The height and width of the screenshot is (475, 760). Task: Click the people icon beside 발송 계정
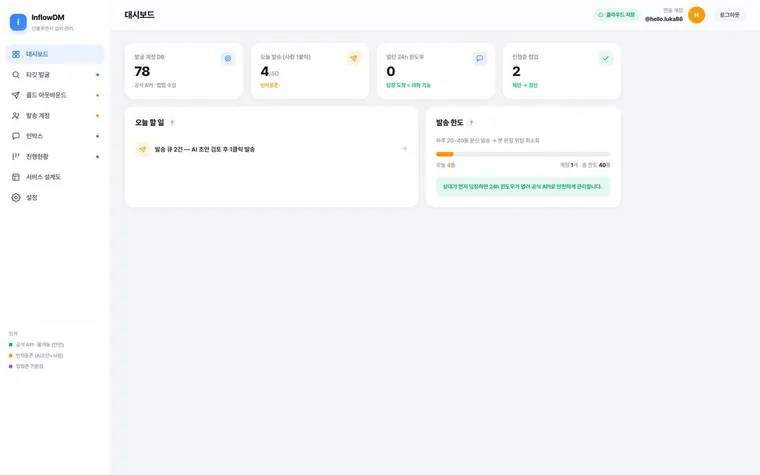coord(16,116)
